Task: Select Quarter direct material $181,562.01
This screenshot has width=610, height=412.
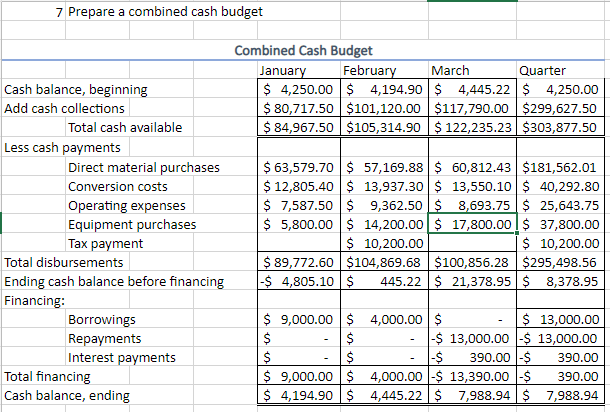Action: pos(561,168)
